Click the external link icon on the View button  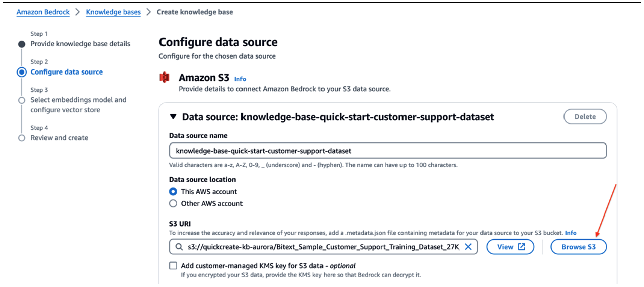[x=522, y=247]
